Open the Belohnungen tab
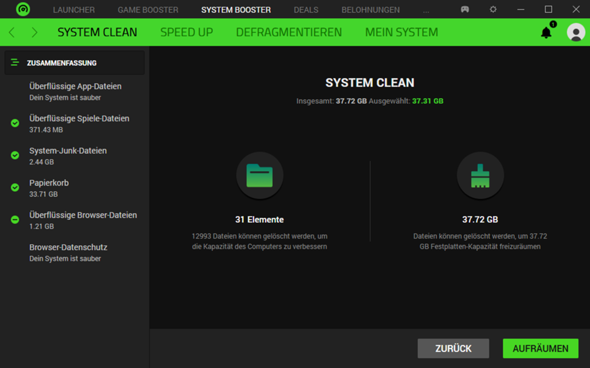 pos(371,10)
